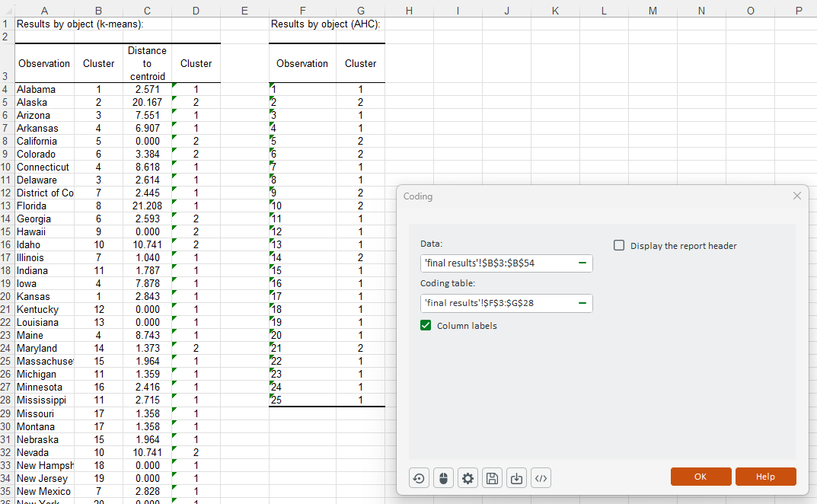This screenshot has height=504, width=817.
Task: Click the reset defaults icon in Coding dialog
Action: tap(419, 478)
